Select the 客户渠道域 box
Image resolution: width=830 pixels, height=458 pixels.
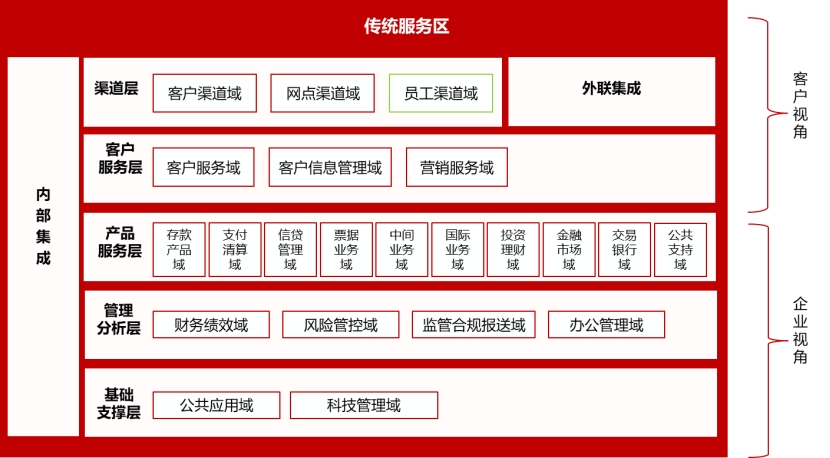click(205, 93)
